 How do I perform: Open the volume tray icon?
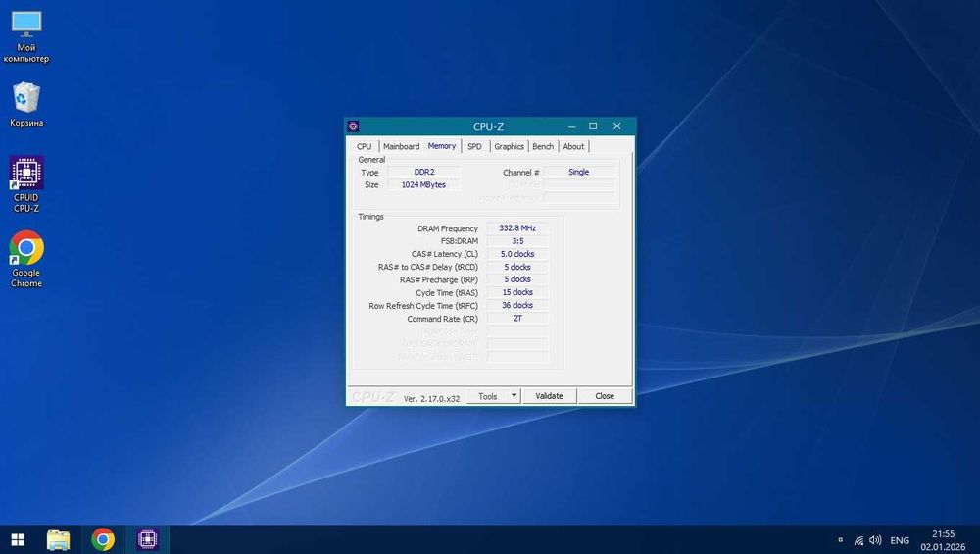tap(875, 540)
